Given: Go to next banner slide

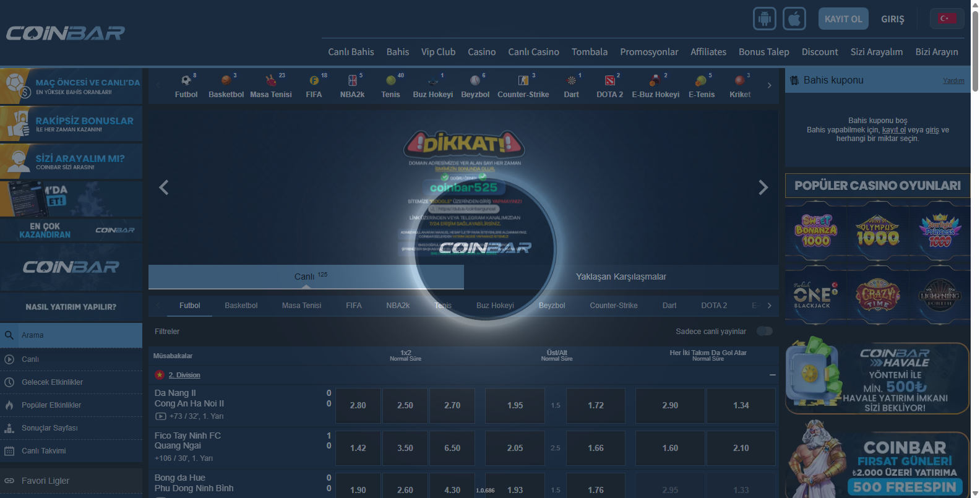Looking at the screenshot, I should pos(763,187).
